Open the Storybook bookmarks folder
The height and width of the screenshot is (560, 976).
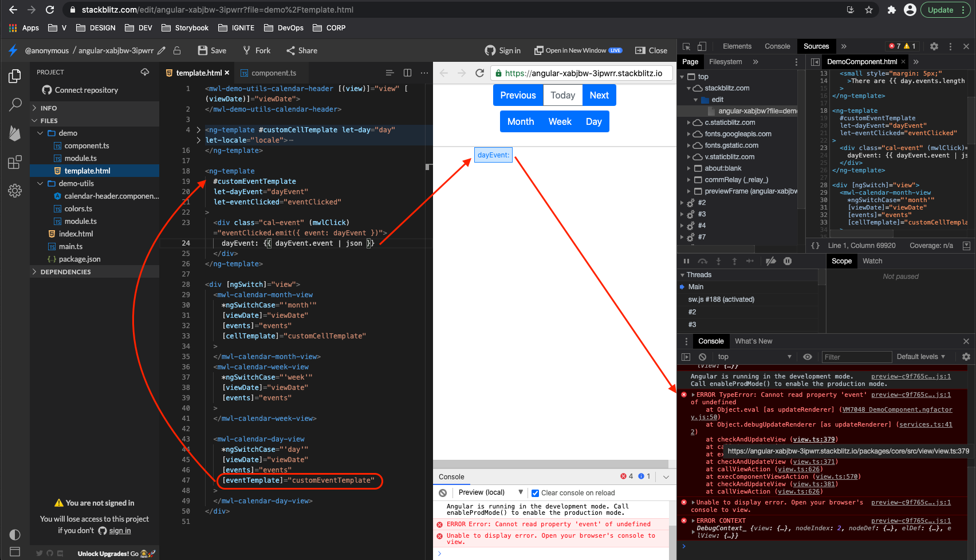(x=185, y=27)
